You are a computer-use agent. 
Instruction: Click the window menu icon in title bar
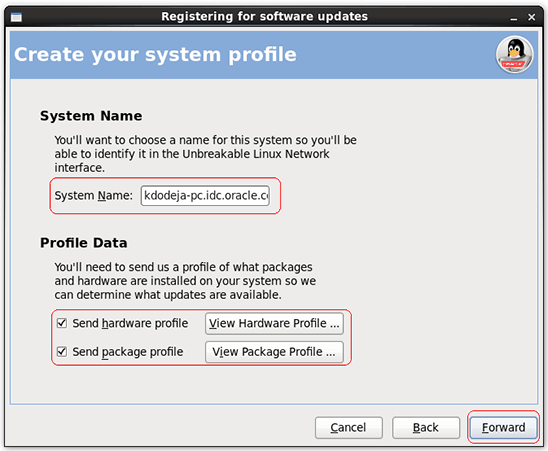[16, 17]
